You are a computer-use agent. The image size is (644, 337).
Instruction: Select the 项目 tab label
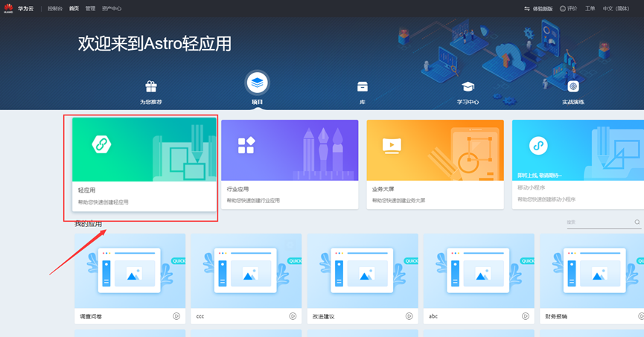tap(257, 102)
